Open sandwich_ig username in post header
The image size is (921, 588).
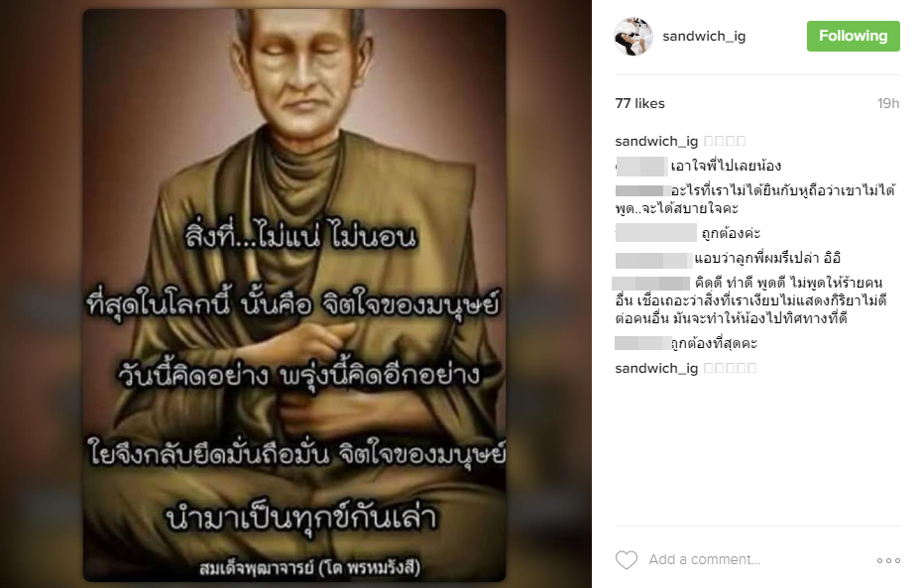pyautogui.click(x=704, y=37)
